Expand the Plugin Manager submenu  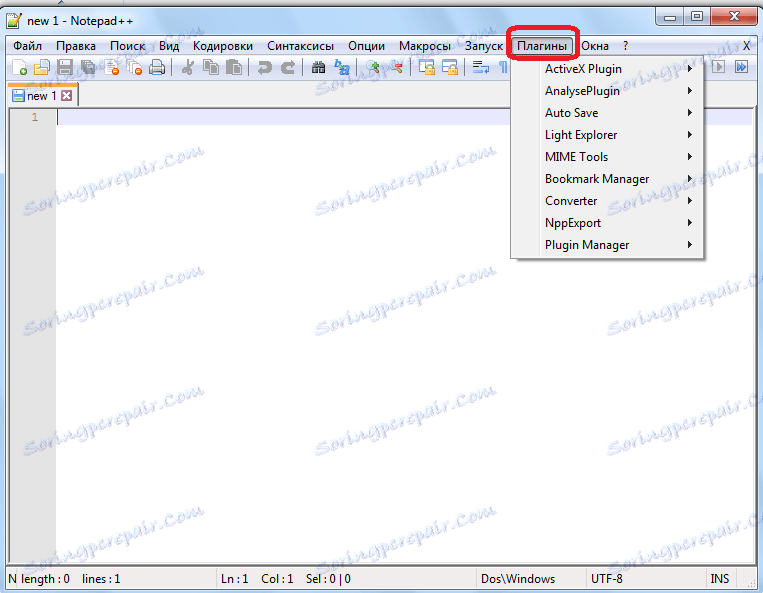[x=607, y=245]
